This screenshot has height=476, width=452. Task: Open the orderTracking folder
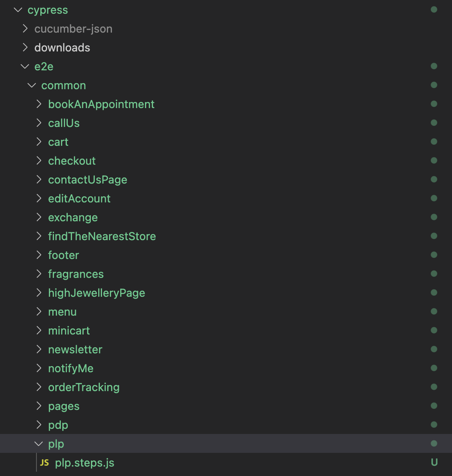coord(84,387)
